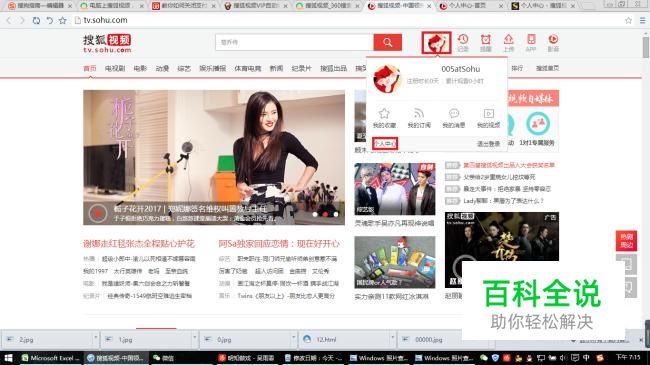This screenshot has width=650, height=365.
Task: Open the 电影 navigation tab
Action: (x=140, y=68)
